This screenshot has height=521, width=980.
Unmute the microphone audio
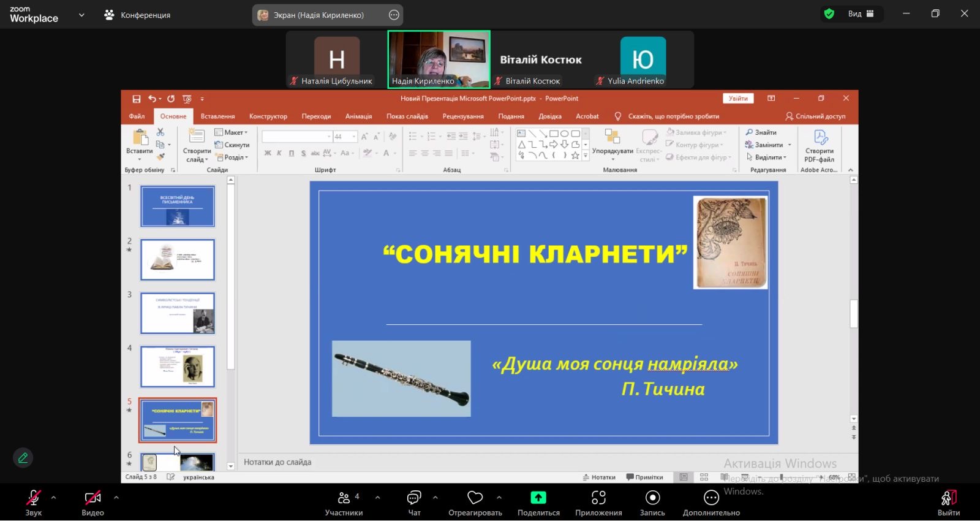coord(33,498)
